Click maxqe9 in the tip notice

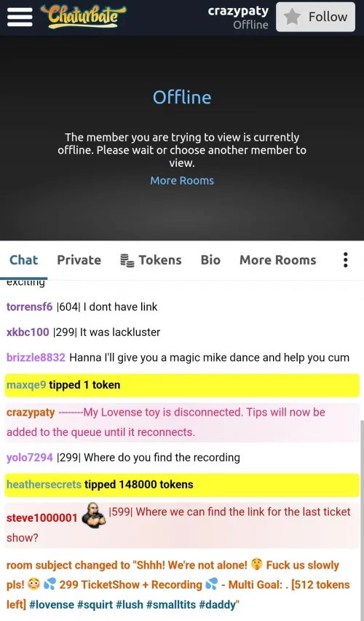pos(26,385)
